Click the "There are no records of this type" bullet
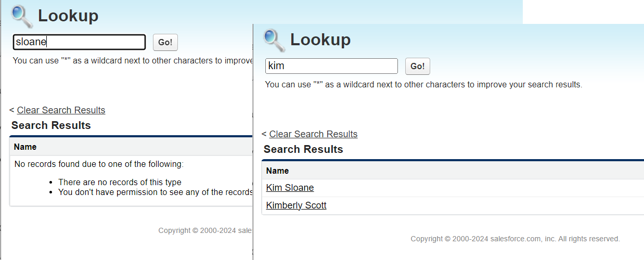This screenshot has width=644, height=260. coord(120,182)
